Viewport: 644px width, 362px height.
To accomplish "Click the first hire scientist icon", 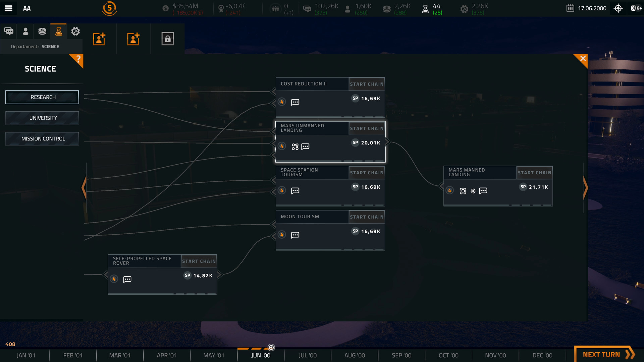I will point(99,39).
